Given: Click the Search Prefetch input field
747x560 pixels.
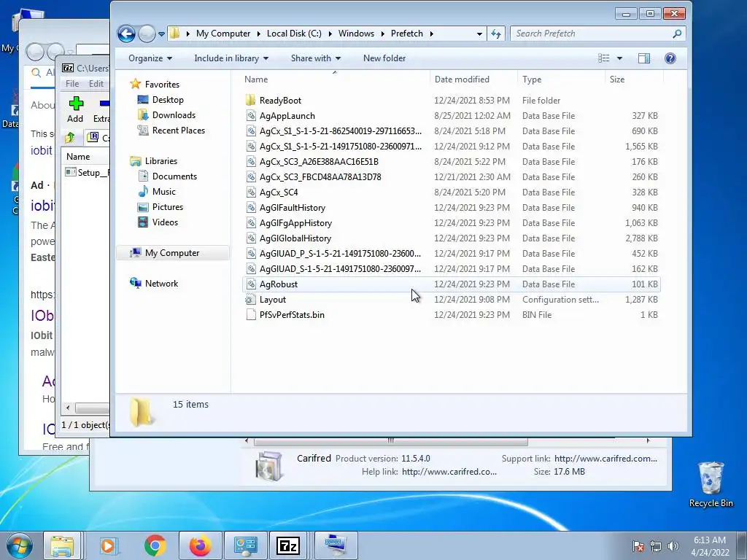Looking at the screenshot, I should coord(591,34).
